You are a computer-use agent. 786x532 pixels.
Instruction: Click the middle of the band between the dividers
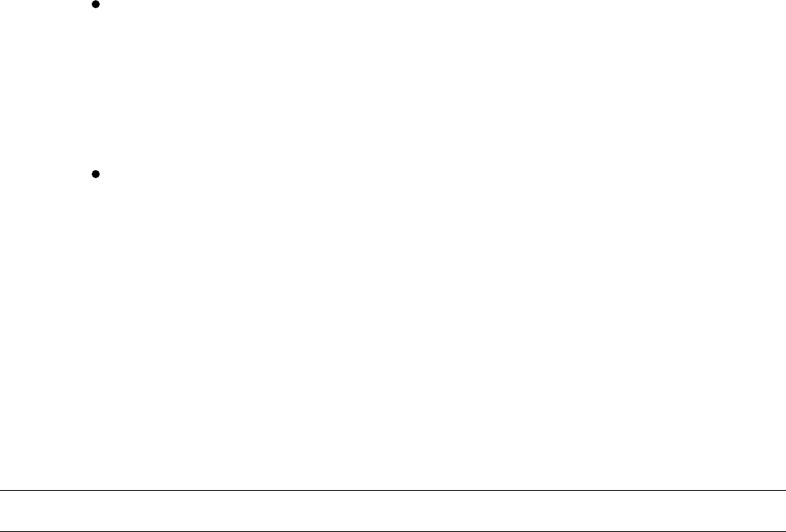tap(393, 511)
